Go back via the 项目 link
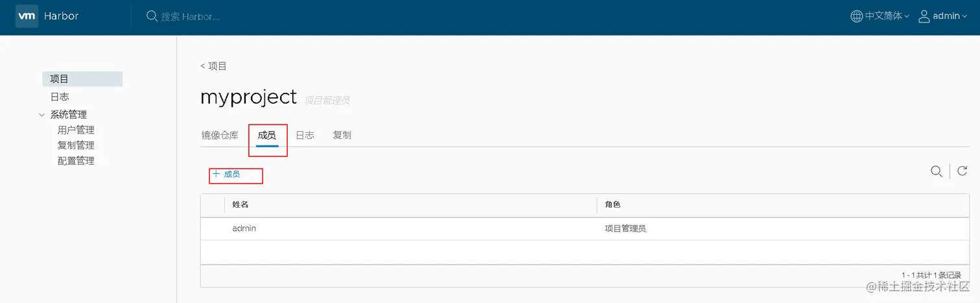 213,66
